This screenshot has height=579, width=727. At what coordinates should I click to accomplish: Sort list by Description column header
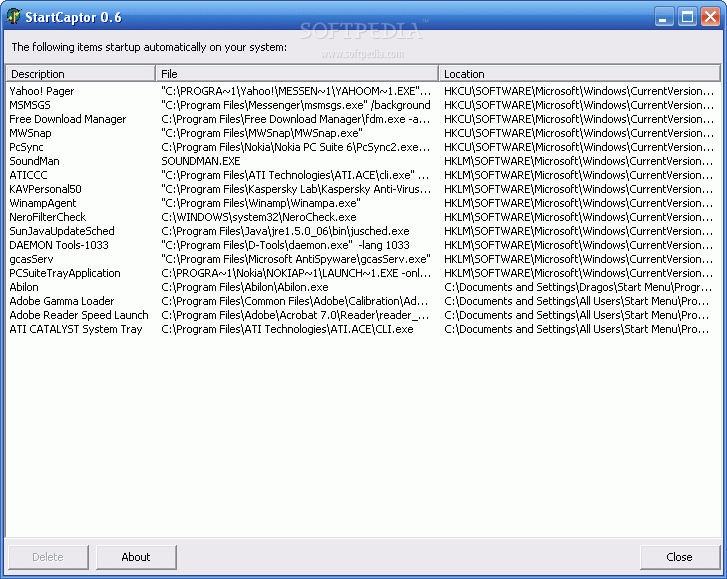pyautogui.click(x=81, y=74)
